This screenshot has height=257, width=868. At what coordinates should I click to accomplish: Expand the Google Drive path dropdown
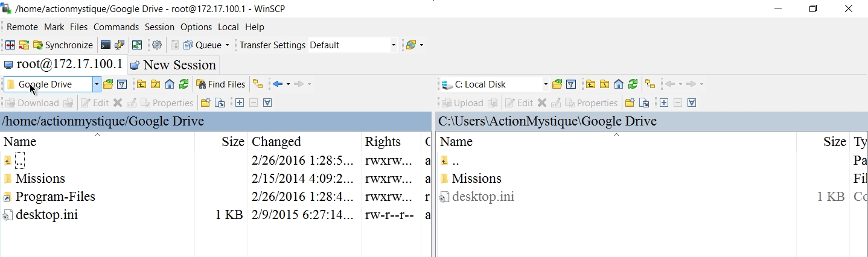click(97, 84)
